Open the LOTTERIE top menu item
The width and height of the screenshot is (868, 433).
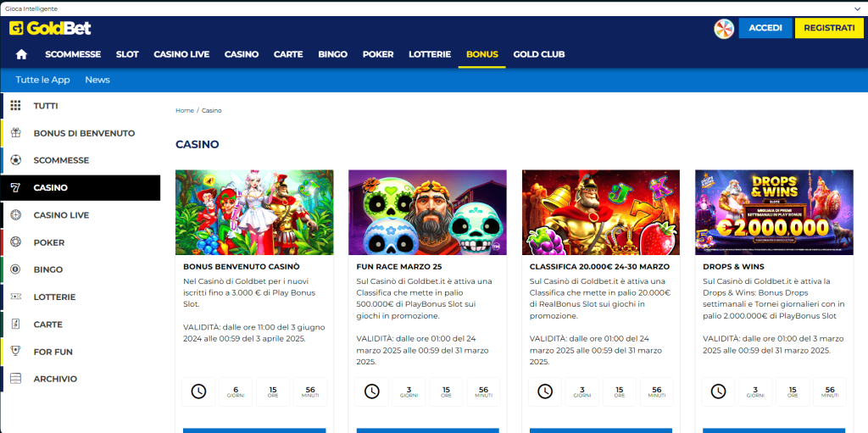pos(430,54)
